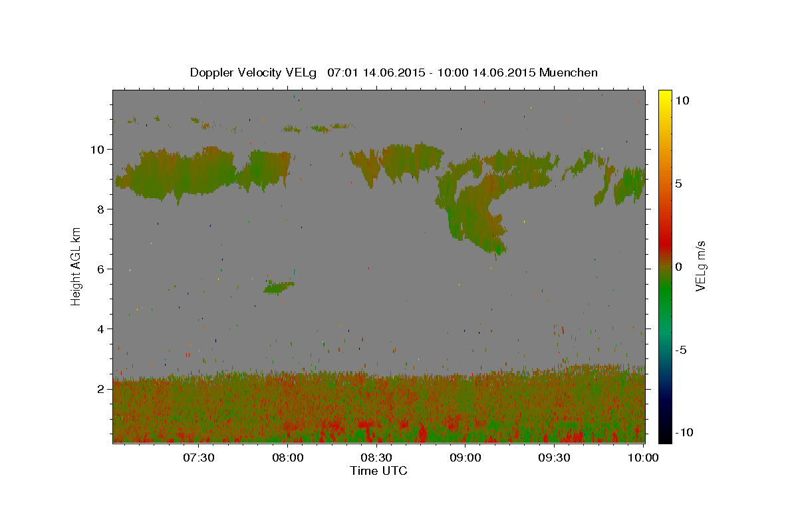Screen dimensions: 798x532
Task: Click the 'VELg m/s' colorbar label
Action: [701, 266]
